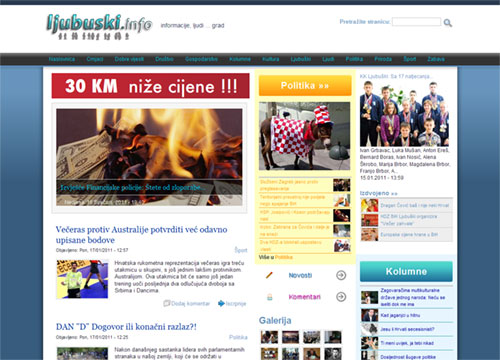The width and height of the screenshot is (500, 360).
Task: Open the Teritorijalni preustroj politics list item
Action: point(292,200)
